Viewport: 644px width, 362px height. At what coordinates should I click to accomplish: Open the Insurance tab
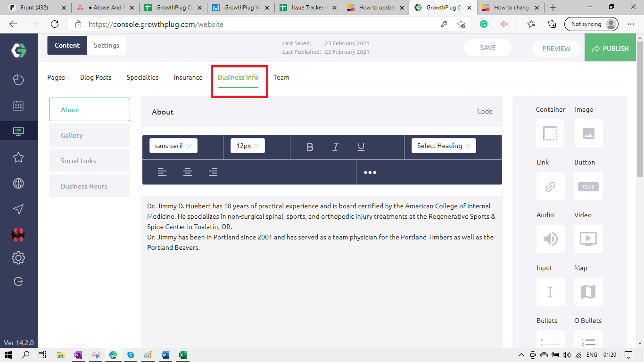click(x=188, y=77)
